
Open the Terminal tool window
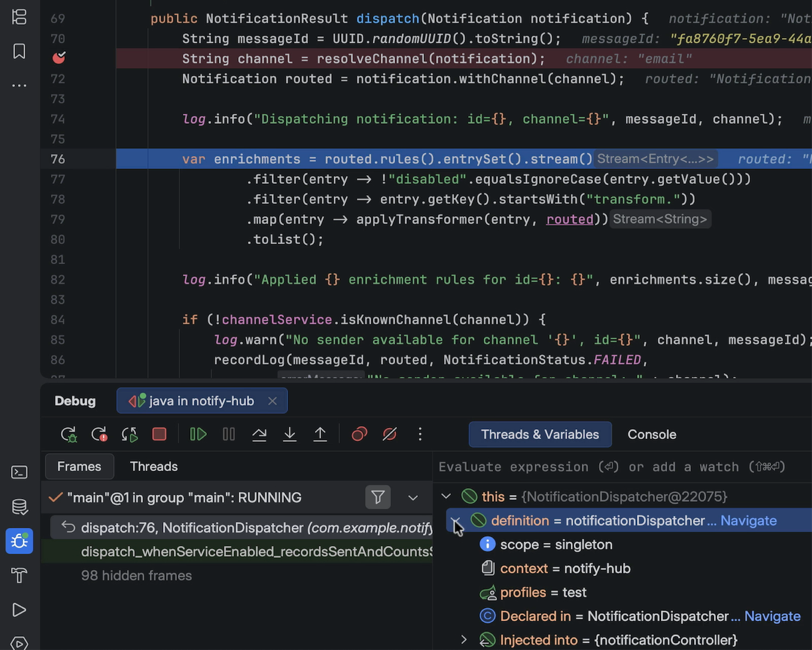[x=19, y=472]
